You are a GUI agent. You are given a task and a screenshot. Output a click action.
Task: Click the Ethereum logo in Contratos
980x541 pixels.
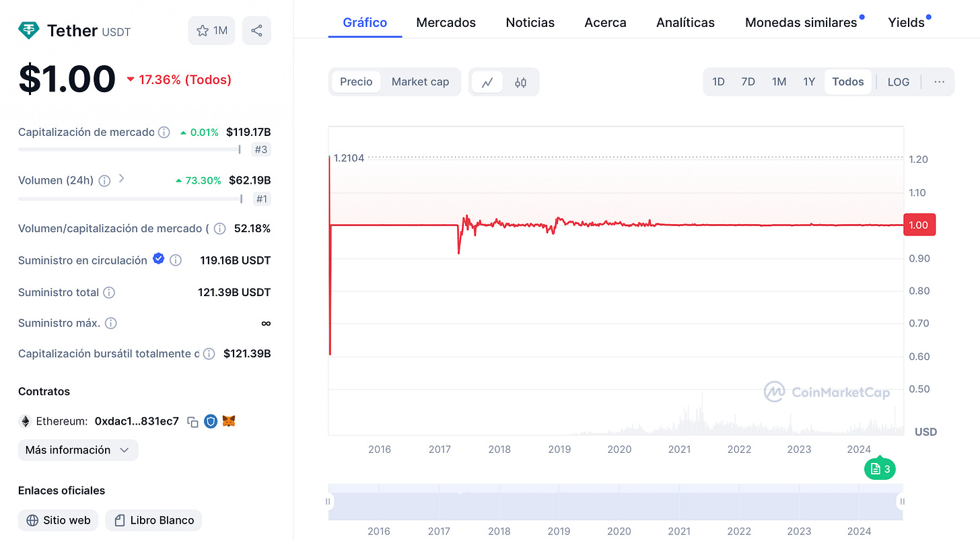[x=25, y=421]
